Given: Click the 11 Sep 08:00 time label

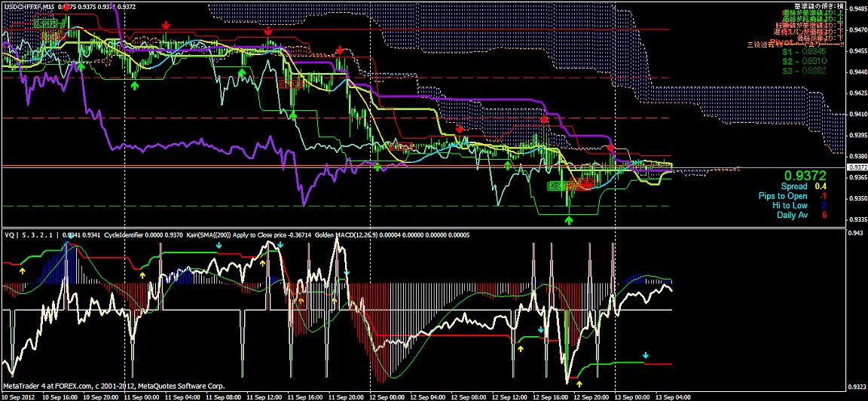Looking at the screenshot, I should pyautogui.click(x=225, y=396).
